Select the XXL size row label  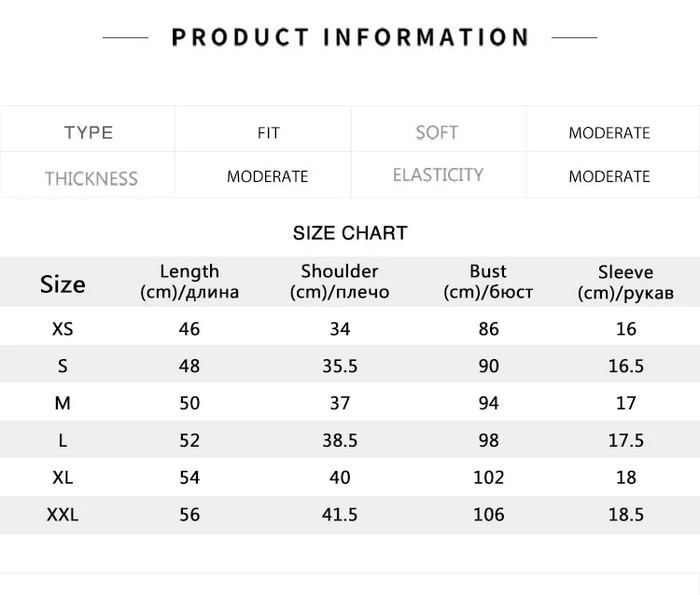[x=63, y=515]
